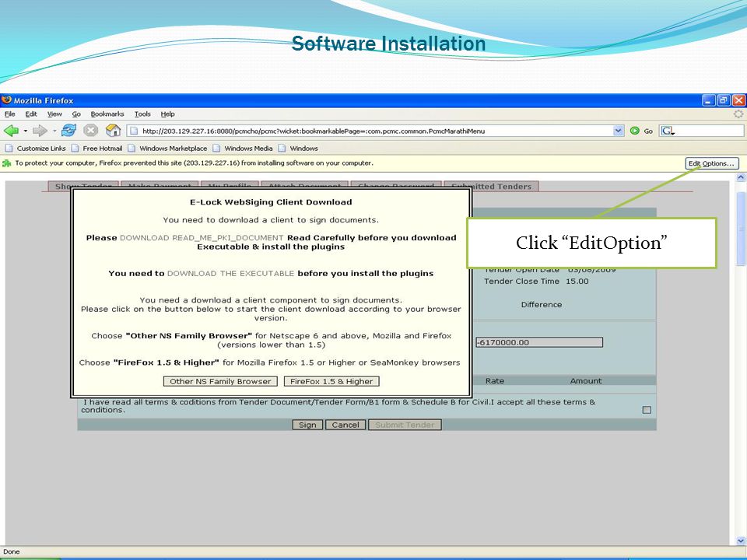Viewport: 747px width, 560px height.
Task: Open the File menu
Action: pyautogui.click(x=9, y=114)
